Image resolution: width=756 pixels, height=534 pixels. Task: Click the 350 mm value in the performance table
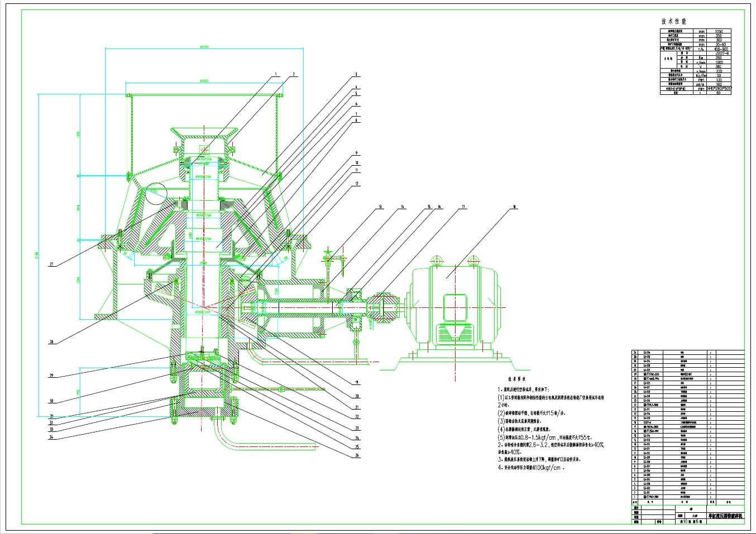tap(719, 36)
